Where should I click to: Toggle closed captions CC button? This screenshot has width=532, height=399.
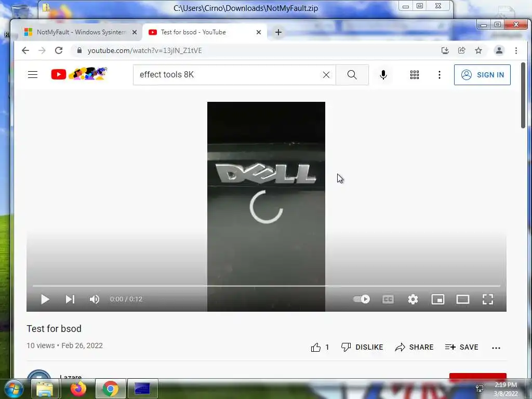pos(388,299)
